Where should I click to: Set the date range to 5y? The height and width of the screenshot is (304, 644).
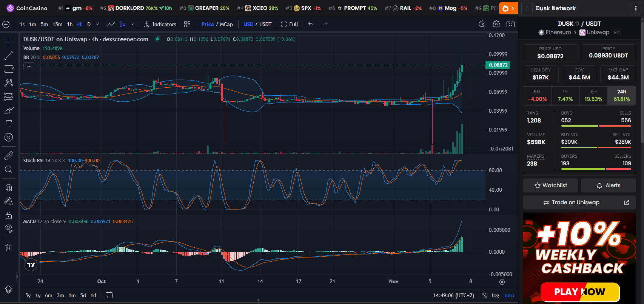tap(28, 295)
